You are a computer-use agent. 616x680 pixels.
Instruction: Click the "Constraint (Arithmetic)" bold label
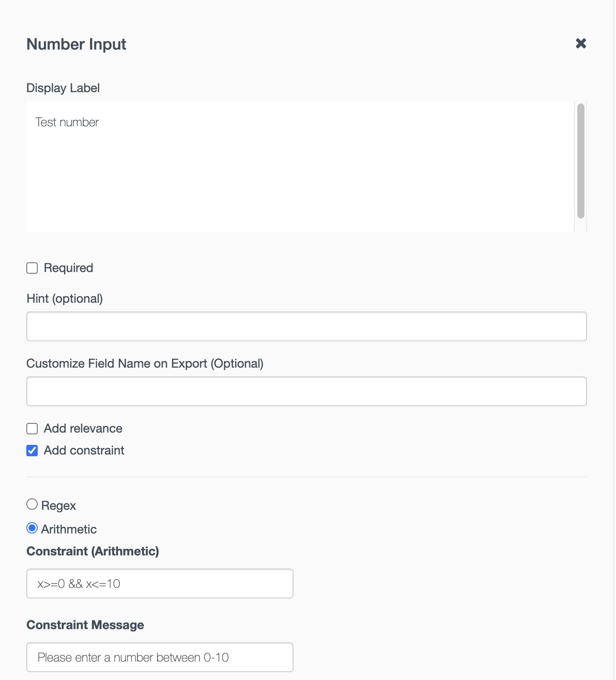point(93,551)
